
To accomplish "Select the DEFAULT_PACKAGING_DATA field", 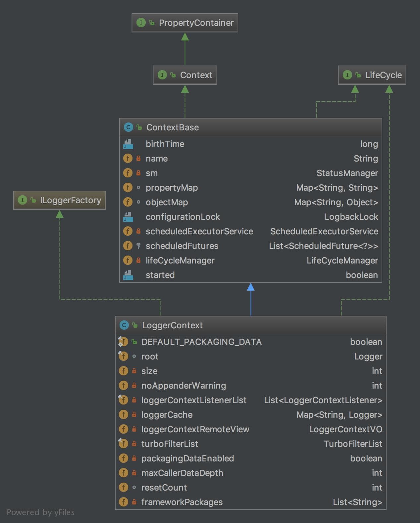I will (201, 342).
